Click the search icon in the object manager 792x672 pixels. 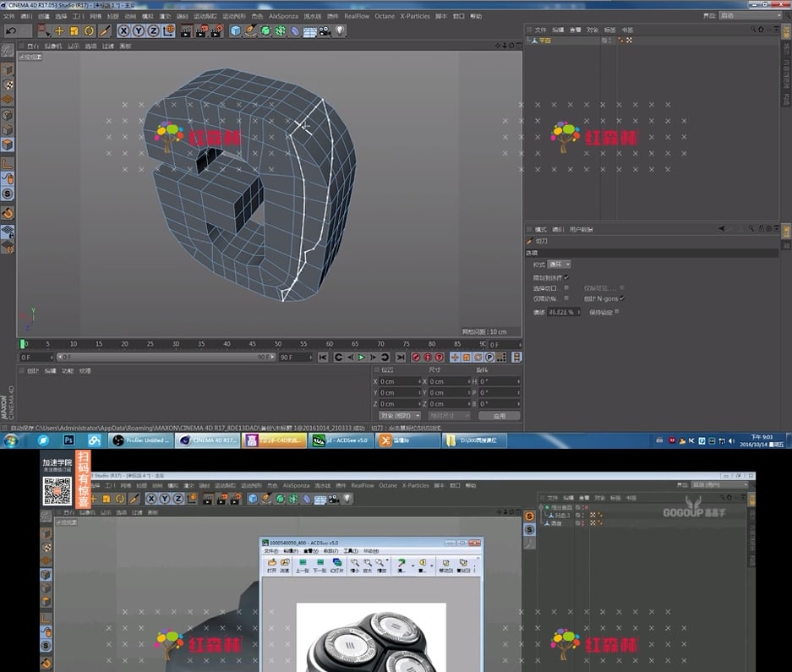(x=753, y=30)
